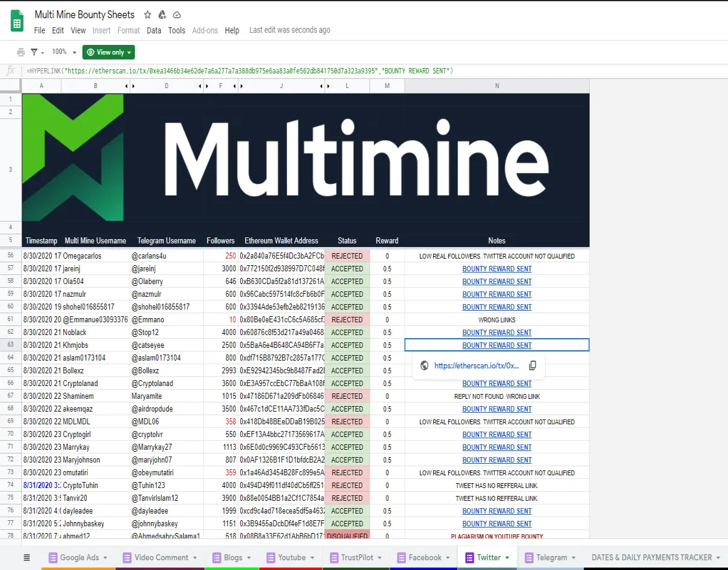Select column N header
The height and width of the screenshot is (570, 728).
pos(497,86)
